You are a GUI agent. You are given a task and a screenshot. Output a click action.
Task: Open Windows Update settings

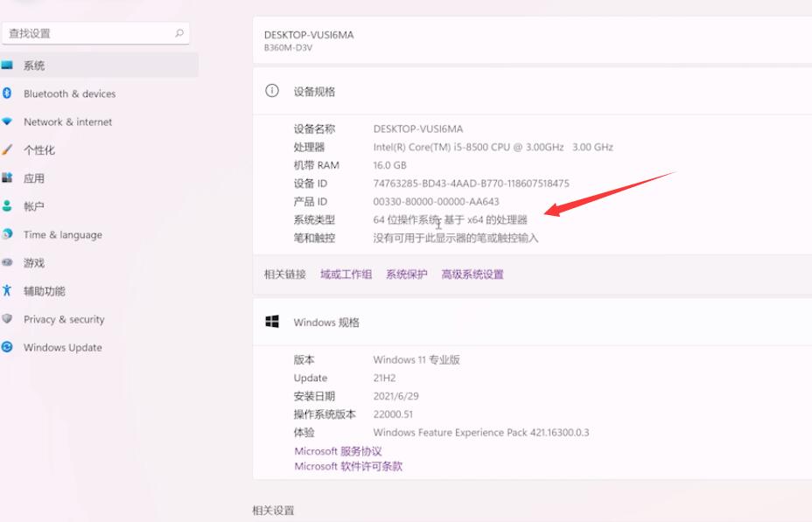(98, 347)
